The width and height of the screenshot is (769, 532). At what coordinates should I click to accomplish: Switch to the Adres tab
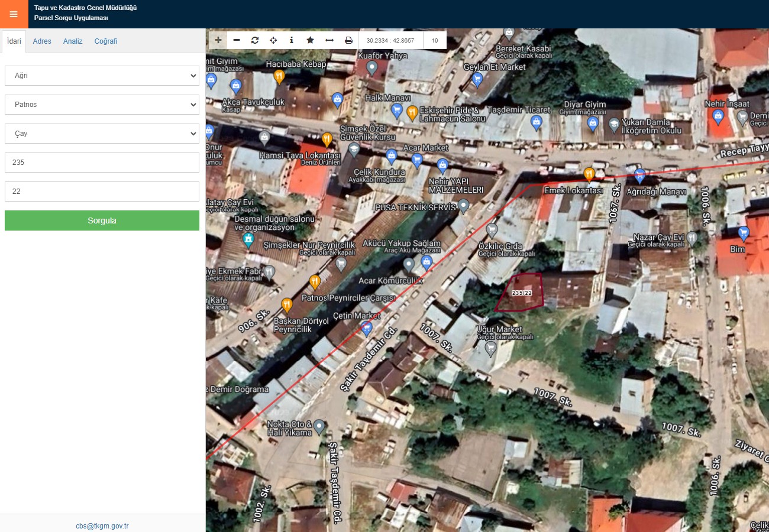tap(42, 41)
